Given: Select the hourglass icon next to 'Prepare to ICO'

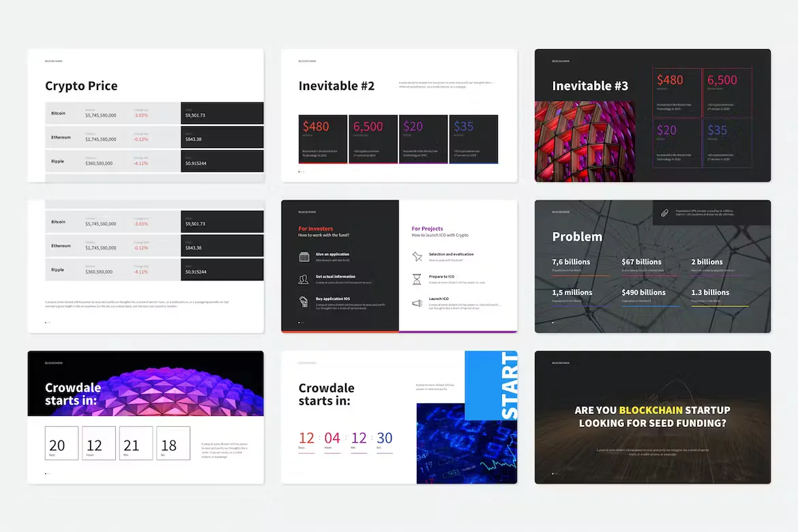Looking at the screenshot, I should 417,279.
